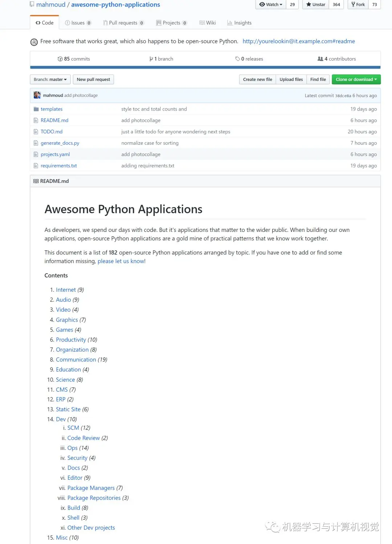This screenshot has width=392, height=544.
Task: Open generate_docs.py file
Action: (x=60, y=143)
